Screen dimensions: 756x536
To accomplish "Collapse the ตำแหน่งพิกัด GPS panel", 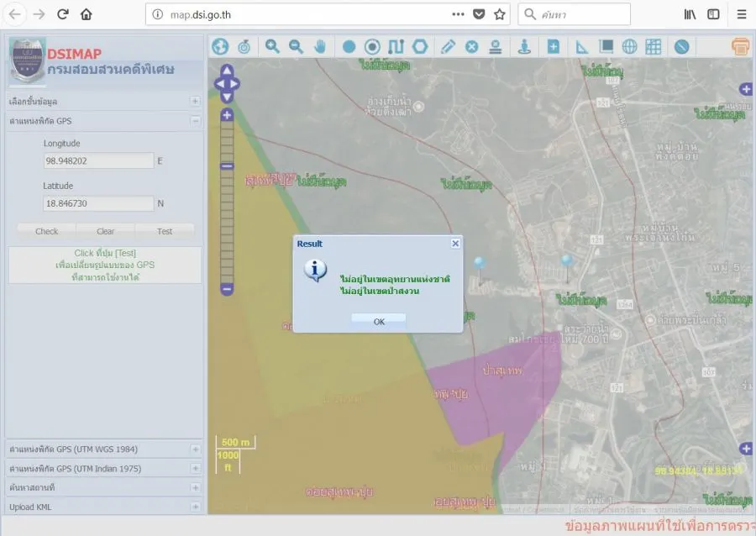I will click(x=195, y=121).
